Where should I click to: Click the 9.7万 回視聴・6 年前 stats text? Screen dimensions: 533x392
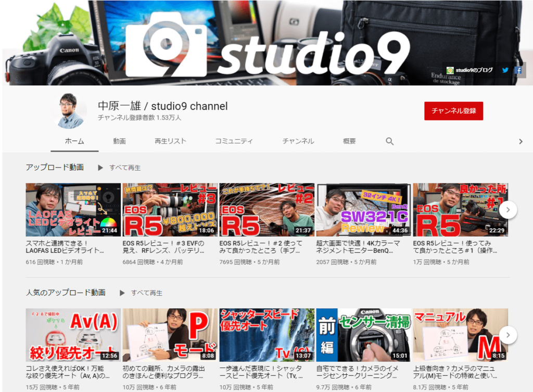click(x=344, y=387)
